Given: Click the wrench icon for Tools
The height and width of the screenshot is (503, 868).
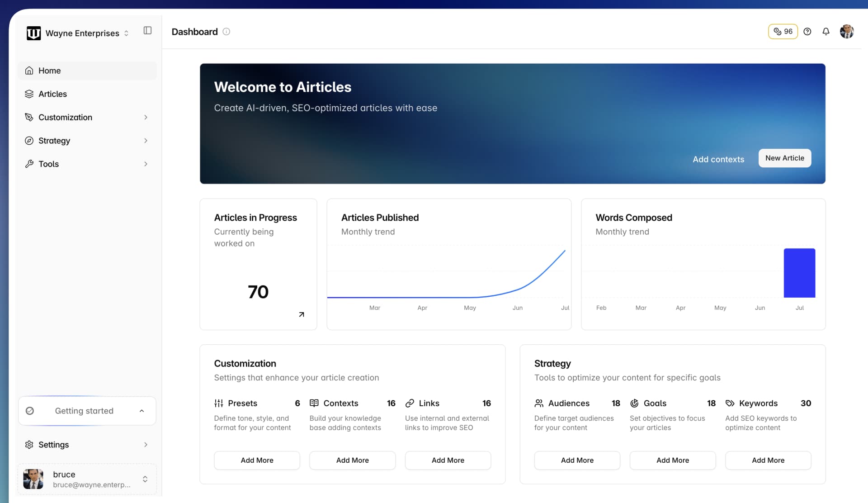Looking at the screenshot, I should click(x=29, y=164).
